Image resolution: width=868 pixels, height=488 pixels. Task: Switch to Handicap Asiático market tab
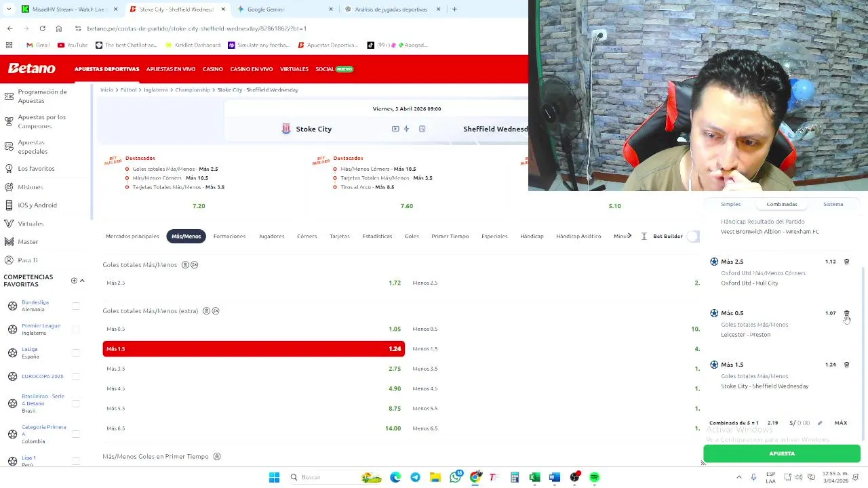(x=578, y=236)
